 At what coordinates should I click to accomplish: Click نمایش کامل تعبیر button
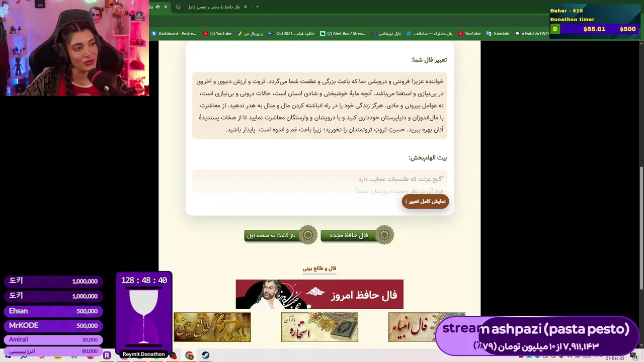[425, 201]
